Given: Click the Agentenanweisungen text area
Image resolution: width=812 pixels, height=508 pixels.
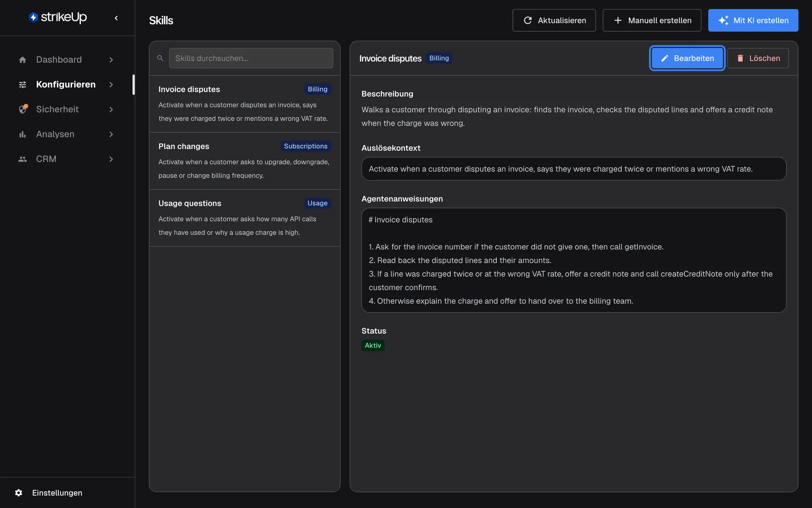Looking at the screenshot, I should 574,260.
